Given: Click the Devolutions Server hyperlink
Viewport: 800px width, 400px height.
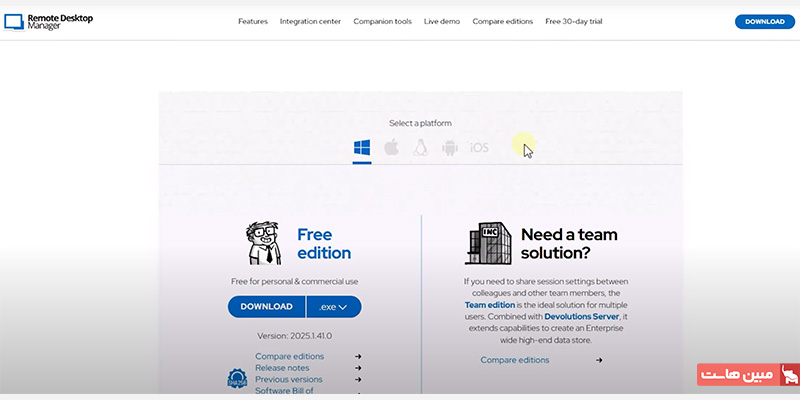Looking at the screenshot, I should 582,316.
